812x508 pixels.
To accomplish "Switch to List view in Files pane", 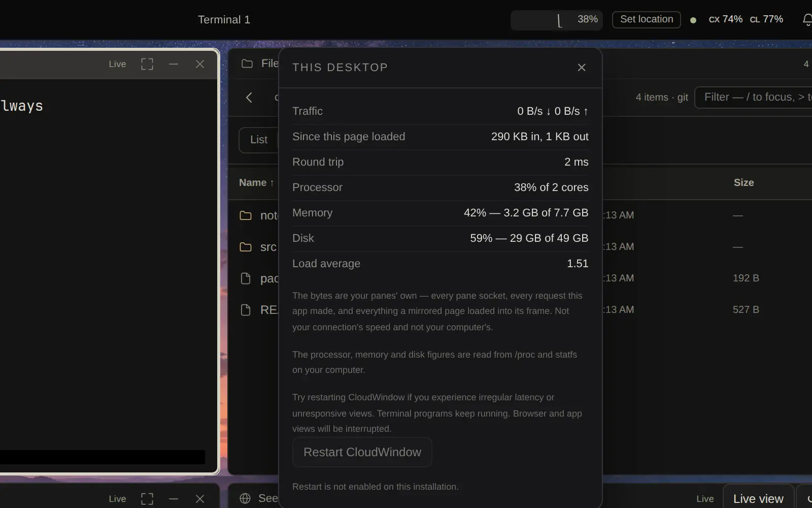I will tap(259, 140).
